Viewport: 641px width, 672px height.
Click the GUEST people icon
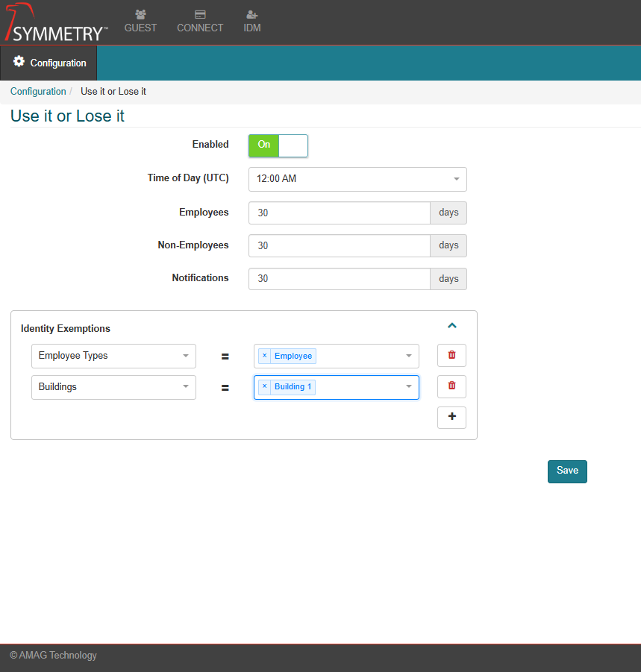(140, 15)
